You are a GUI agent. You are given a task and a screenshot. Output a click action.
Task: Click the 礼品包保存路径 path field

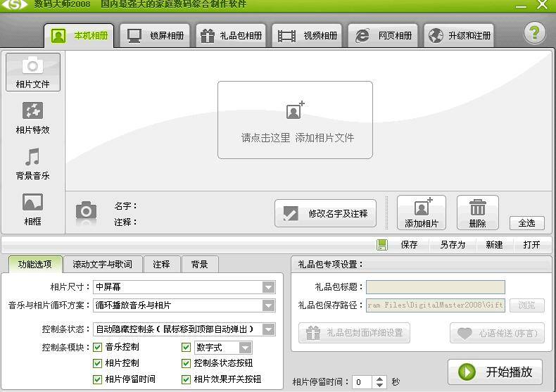436,305
